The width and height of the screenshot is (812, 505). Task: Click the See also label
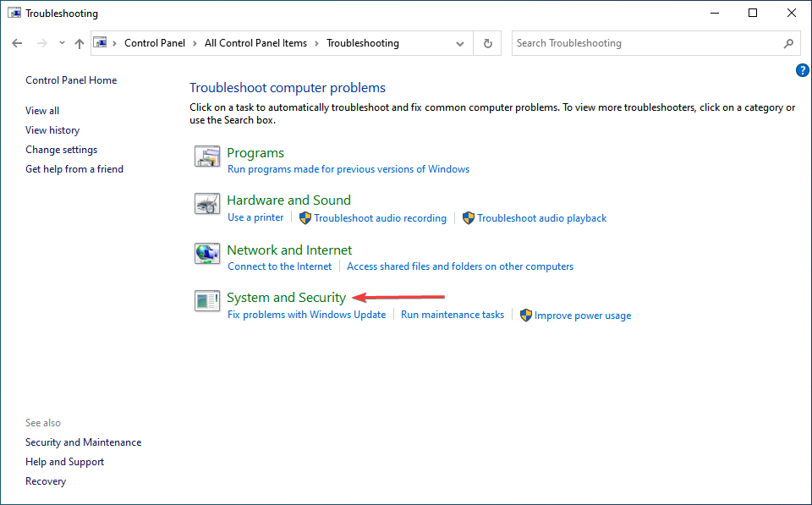pyautogui.click(x=43, y=423)
